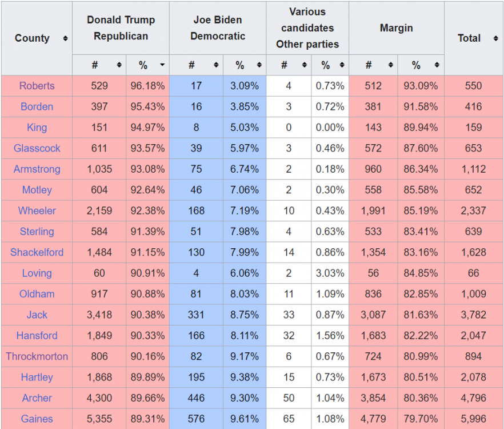Sort by margin vote count arrows
The image size is (504, 429).
tap(390, 65)
